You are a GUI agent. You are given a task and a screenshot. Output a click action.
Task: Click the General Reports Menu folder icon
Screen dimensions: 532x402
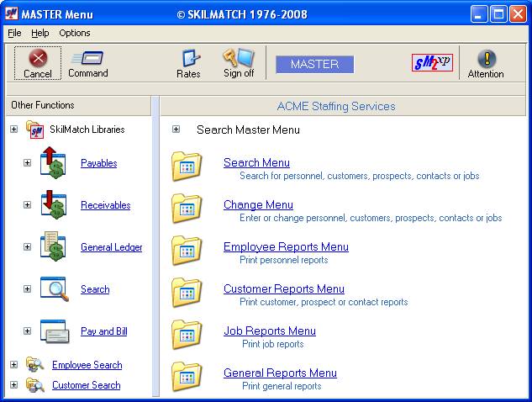(187, 377)
